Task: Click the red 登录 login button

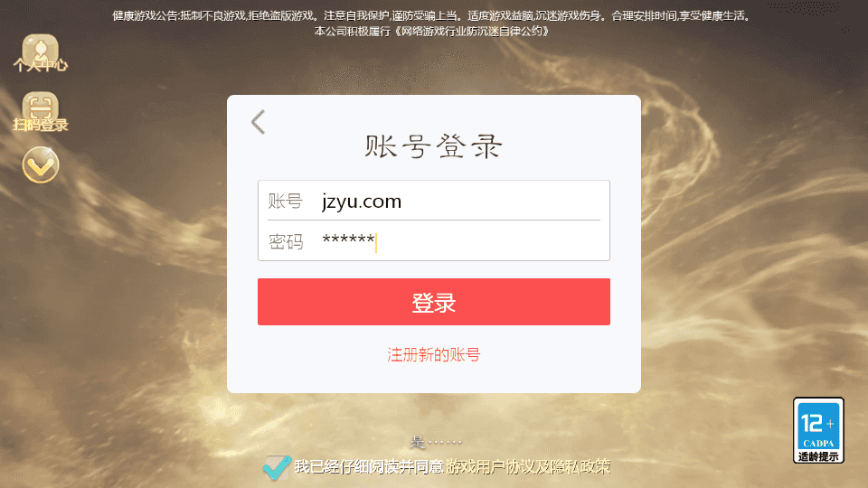Action: [x=434, y=302]
